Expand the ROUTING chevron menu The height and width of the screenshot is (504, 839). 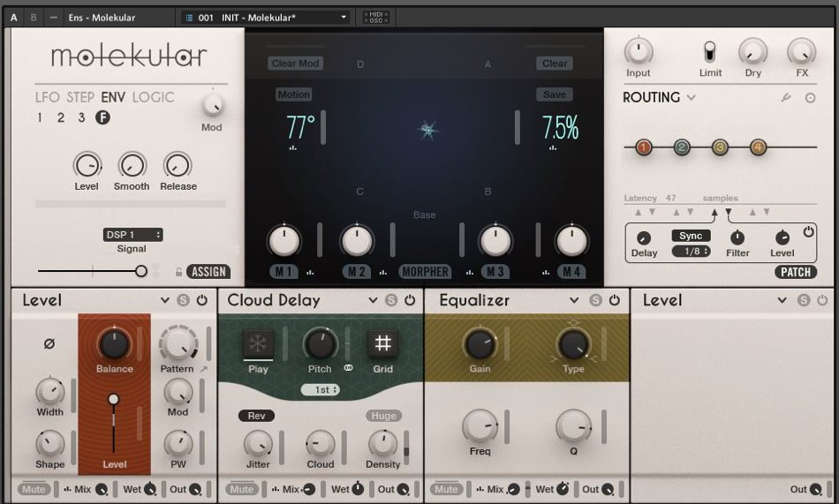pyautogui.click(x=692, y=98)
